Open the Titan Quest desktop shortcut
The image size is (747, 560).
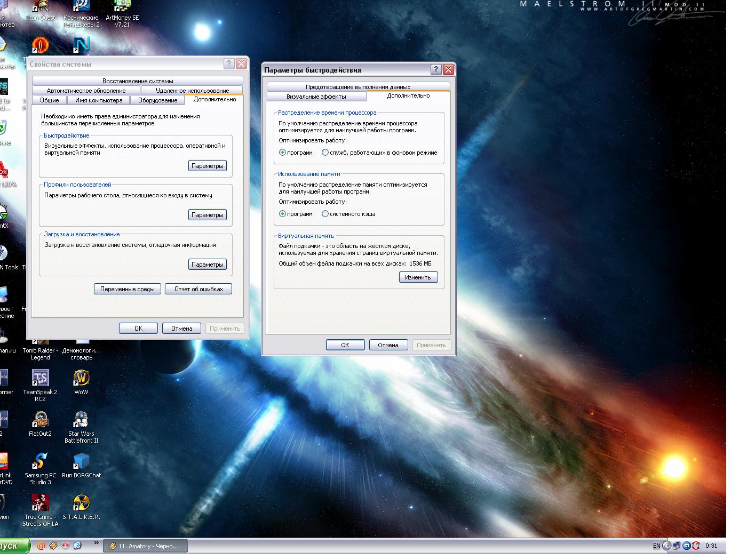coord(40,11)
